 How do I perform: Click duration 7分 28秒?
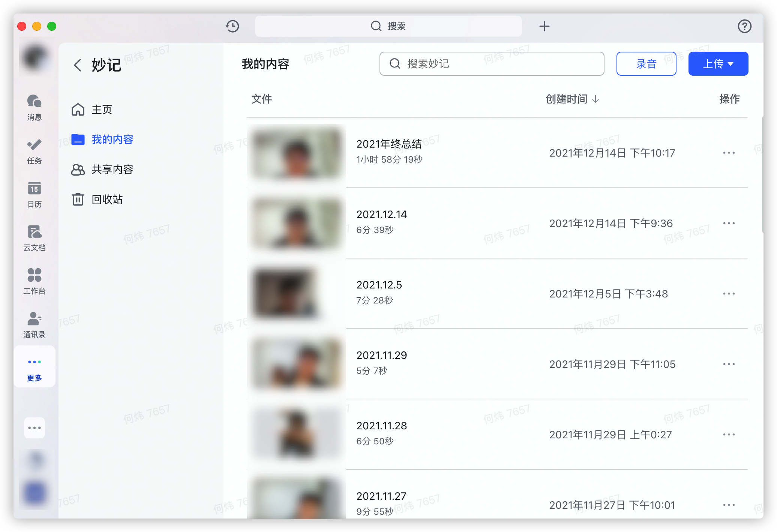pos(374,300)
